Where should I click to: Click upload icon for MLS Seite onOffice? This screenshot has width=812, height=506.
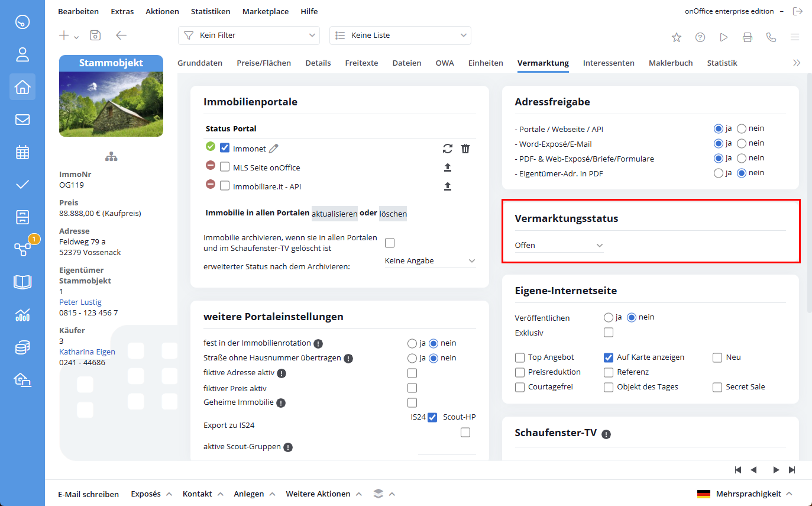point(448,167)
